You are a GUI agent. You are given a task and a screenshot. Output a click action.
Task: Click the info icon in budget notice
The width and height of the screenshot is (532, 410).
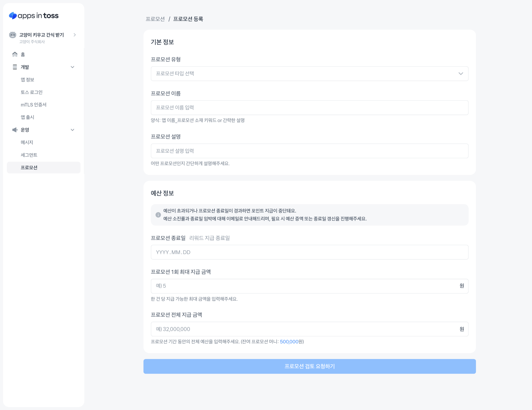(x=158, y=215)
